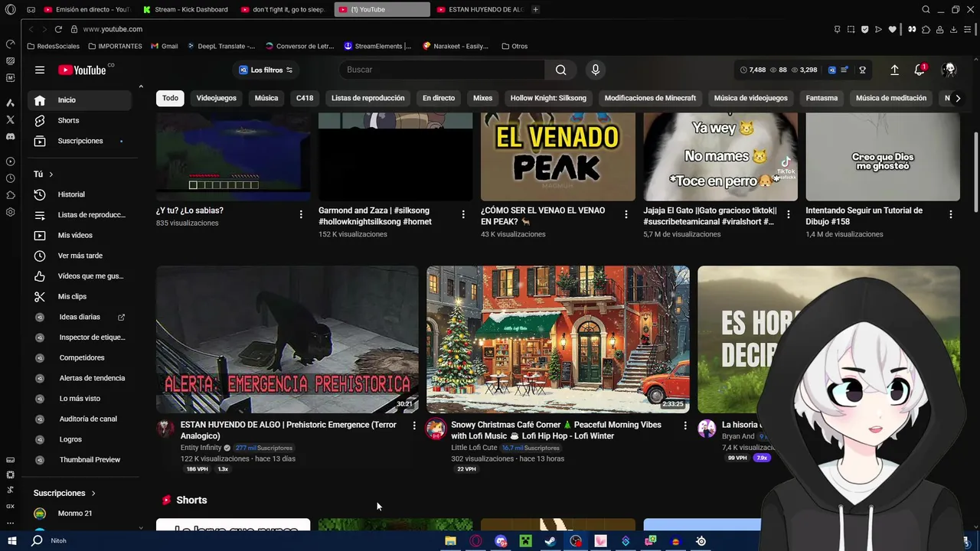Open the Los filtros toggle button
Viewport: 980px width, 551px height.
click(x=266, y=70)
